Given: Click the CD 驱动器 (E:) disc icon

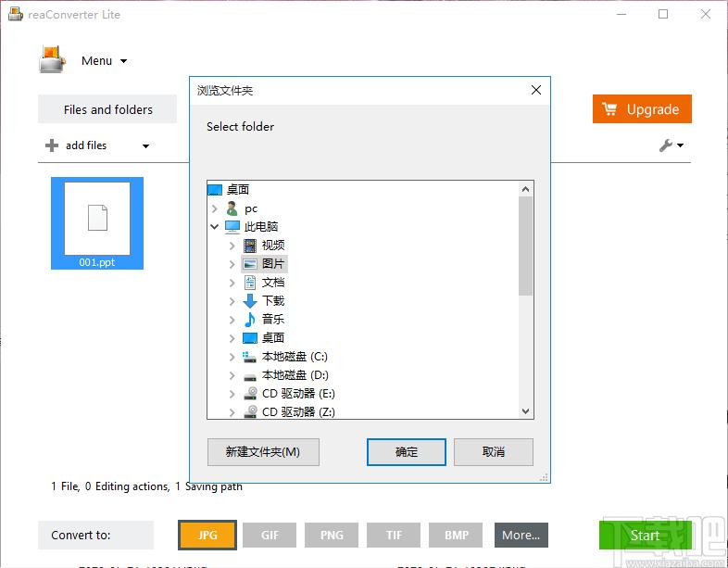Looking at the screenshot, I should pyautogui.click(x=250, y=394).
